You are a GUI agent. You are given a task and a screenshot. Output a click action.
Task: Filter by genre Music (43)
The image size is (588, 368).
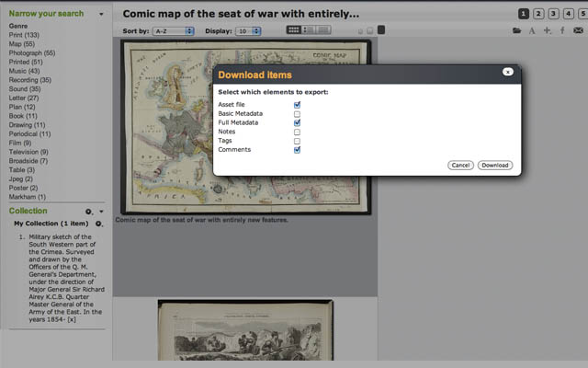[24, 71]
